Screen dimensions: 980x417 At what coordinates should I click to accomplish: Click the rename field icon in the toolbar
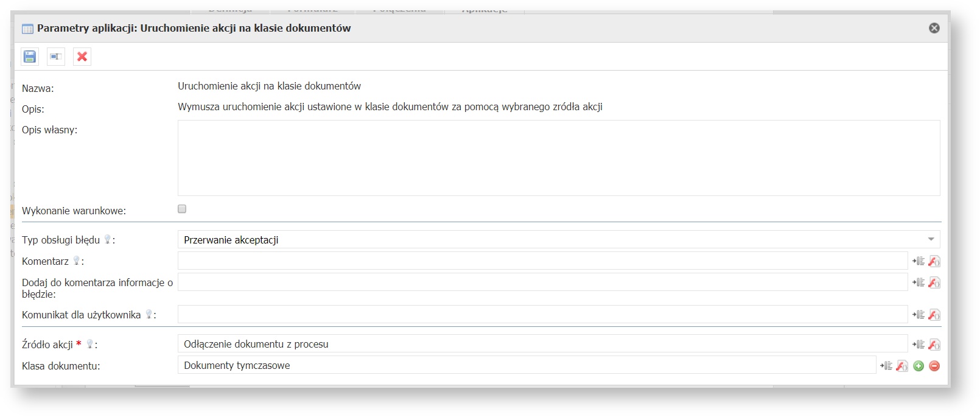coord(56,57)
